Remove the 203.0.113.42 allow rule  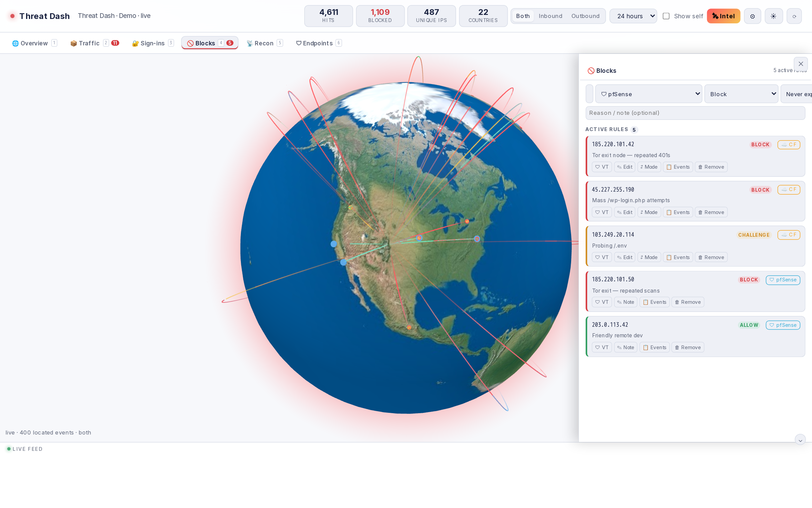(687, 347)
